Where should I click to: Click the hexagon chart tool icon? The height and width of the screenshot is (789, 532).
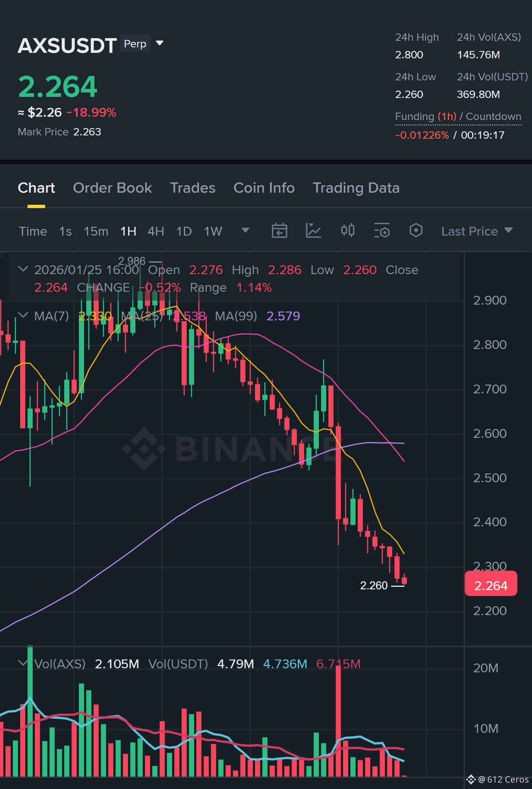click(416, 231)
